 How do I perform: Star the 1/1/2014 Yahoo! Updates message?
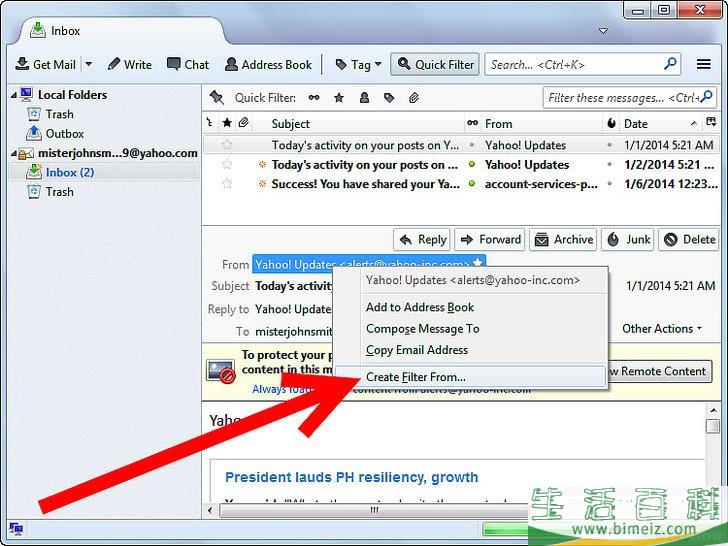click(227, 145)
